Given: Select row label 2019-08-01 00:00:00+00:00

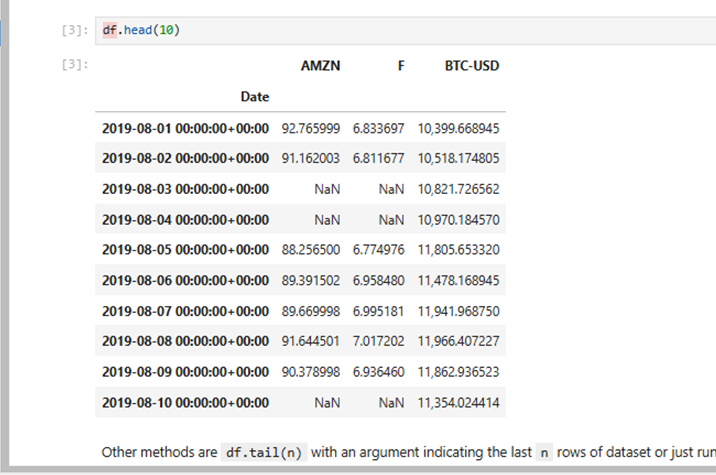Looking at the screenshot, I should click(x=185, y=128).
